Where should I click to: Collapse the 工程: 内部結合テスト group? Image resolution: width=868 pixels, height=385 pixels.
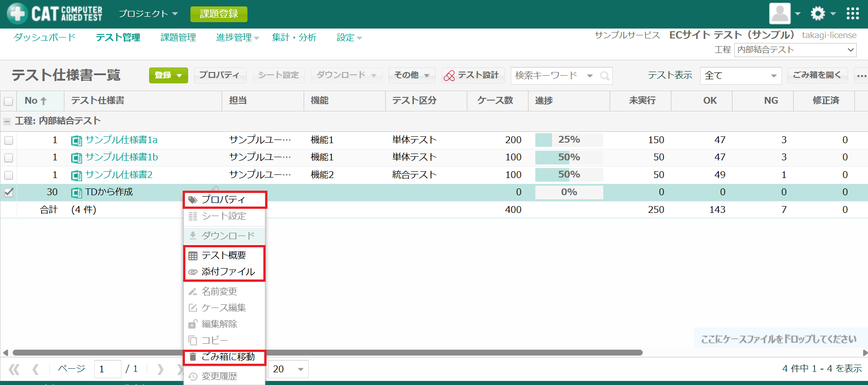click(x=7, y=121)
